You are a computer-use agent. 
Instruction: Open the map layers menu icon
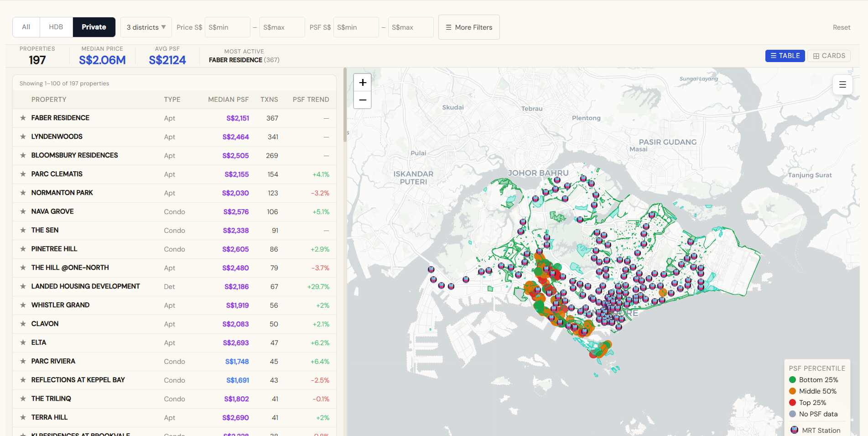[842, 85]
